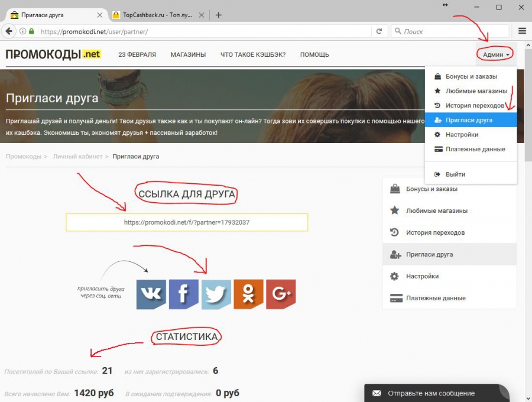Click the total earned '1420 руб'
The width and height of the screenshot is (532, 402).
[x=94, y=393]
